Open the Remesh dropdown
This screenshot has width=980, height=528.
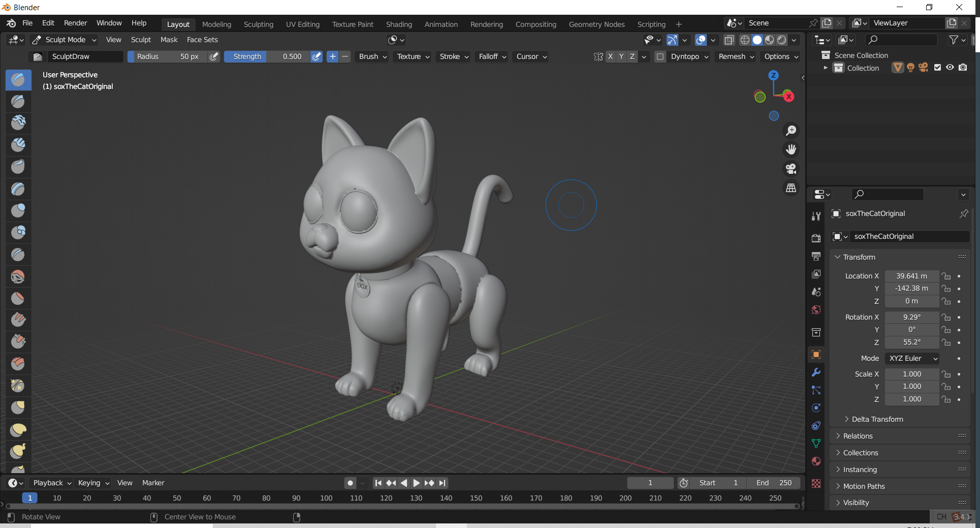point(735,56)
